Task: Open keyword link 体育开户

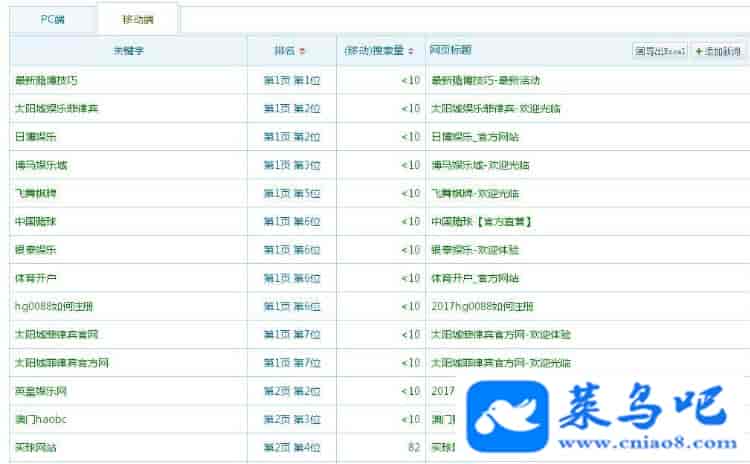Action: [x=35, y=277]
